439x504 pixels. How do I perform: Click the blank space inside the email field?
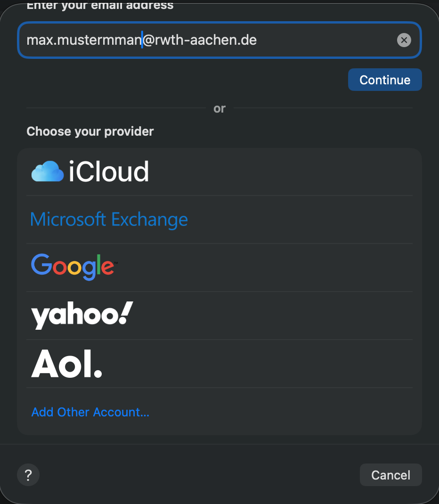coord(325,40)
